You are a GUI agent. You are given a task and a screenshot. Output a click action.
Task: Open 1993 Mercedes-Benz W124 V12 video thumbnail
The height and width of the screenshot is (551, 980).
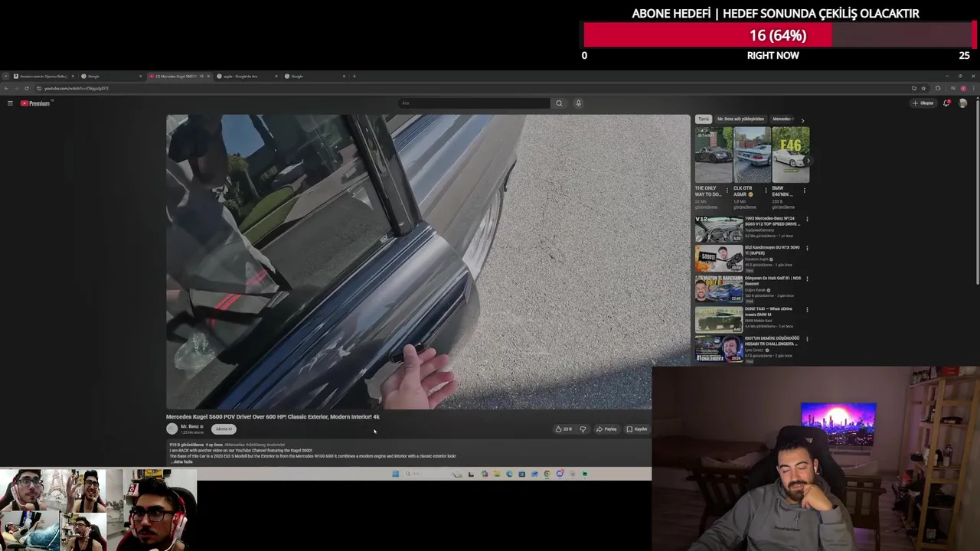coord(719,230)
